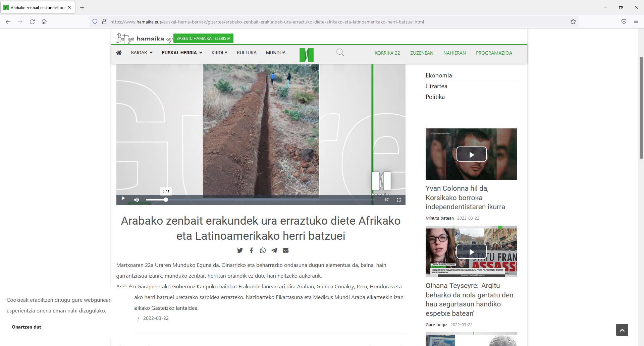Viewport: 644px width, 346px height.
Task: Close the Arabako zenbait erakundek tab
Action: pyautogui.click(x=69, y=7)
